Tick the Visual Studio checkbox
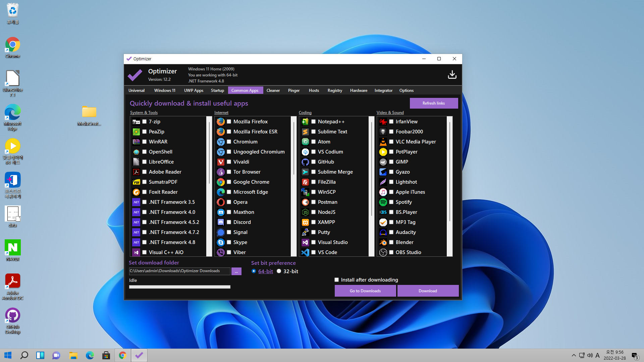Image resolution: width=644 pixels, height=362 pixels. click(314, 242)
